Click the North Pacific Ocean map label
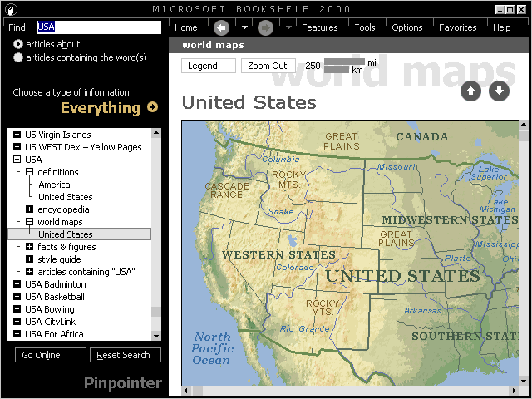The image size is (532, 399). [213, 348]
